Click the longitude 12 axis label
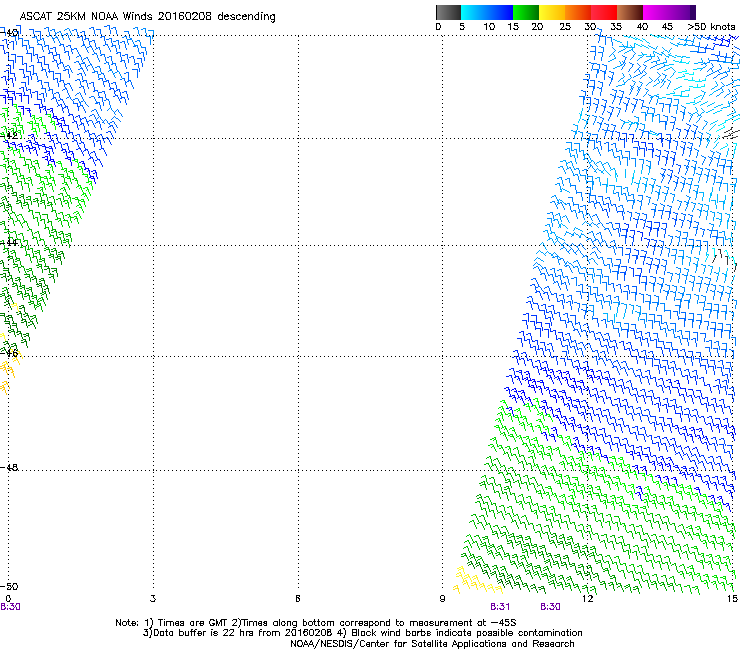The height and width of the screenshot is (650, 740). [x=587, y=599]
